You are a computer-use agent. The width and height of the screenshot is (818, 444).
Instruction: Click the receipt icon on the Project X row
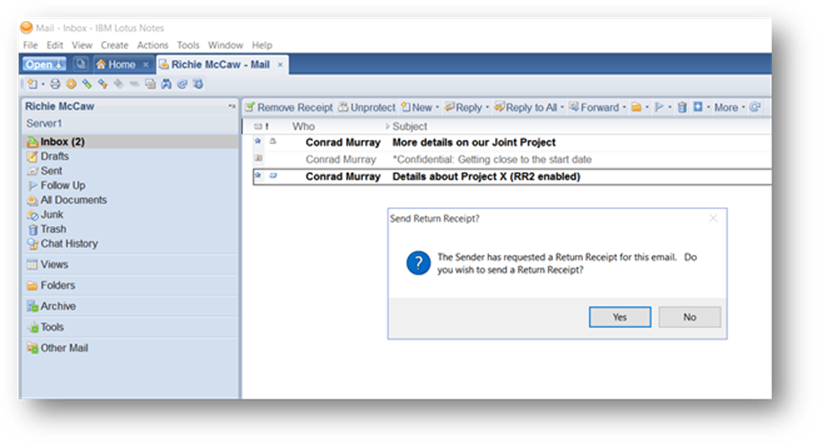coord(273,176)
